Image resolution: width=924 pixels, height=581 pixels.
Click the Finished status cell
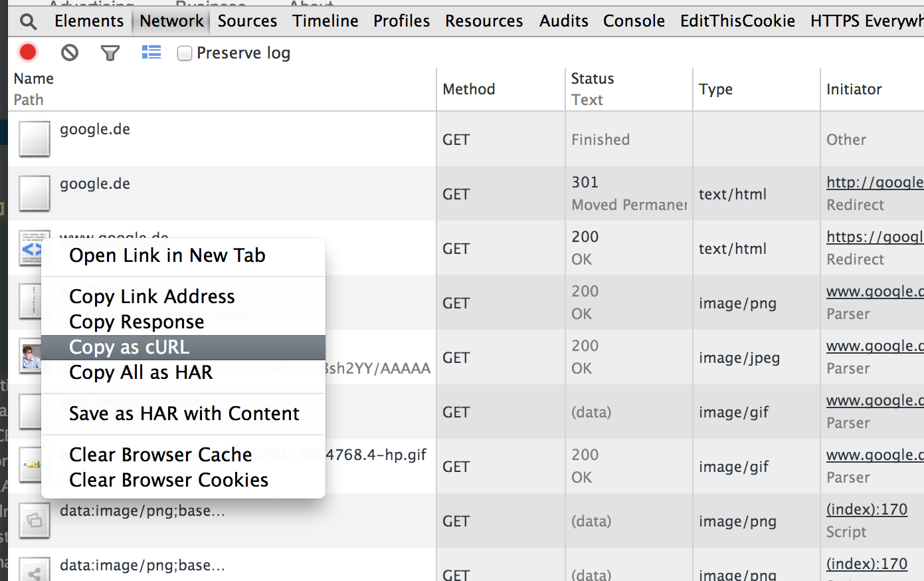[629, 139]
